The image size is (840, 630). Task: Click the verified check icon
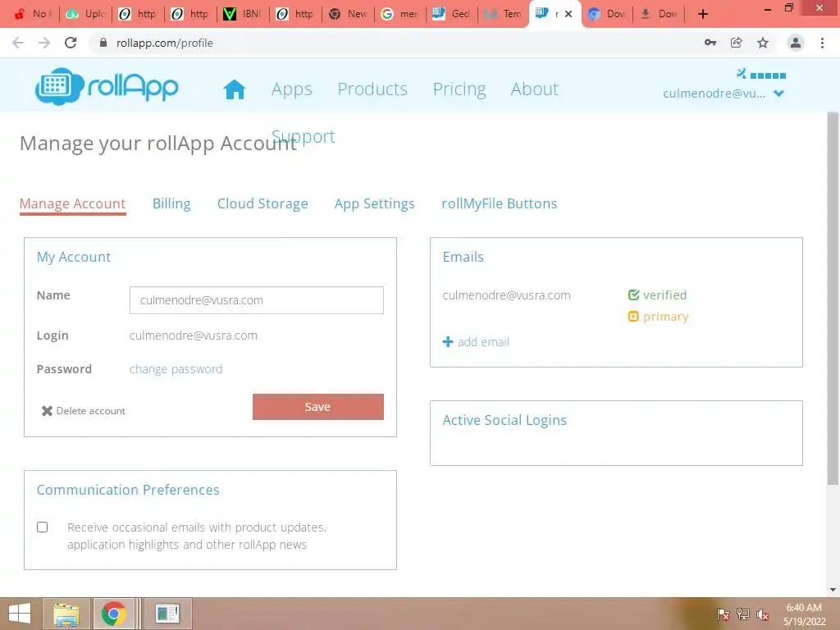(x=634, y=294)
